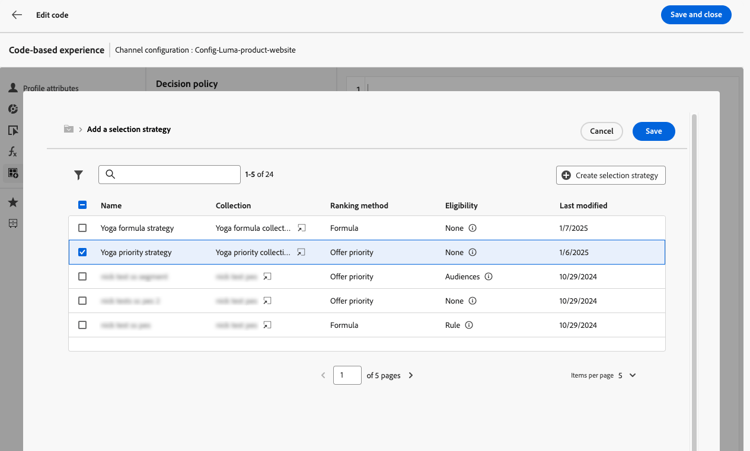Viewport: 750px width, 451px height.
Task: Click info icon next to Audiences eligibility
Action: pos(488,277)
